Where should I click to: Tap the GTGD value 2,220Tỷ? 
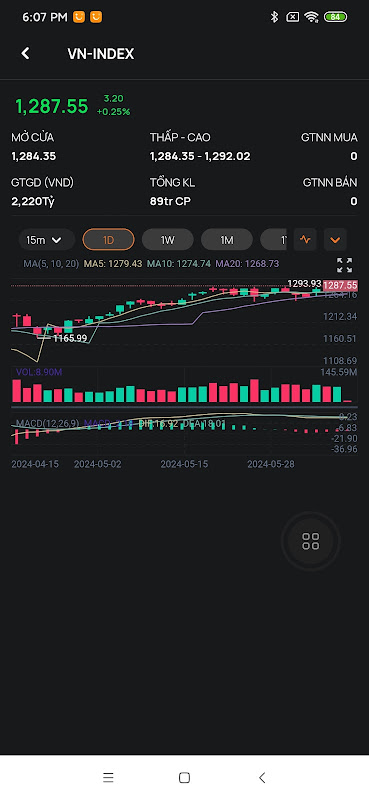(33, 202)
